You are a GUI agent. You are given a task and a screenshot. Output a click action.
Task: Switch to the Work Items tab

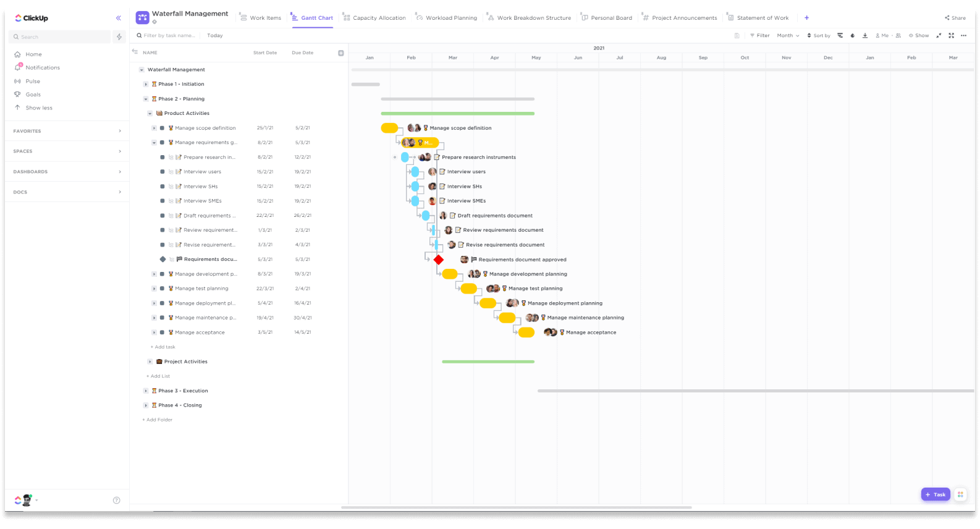tap(261, 18)
